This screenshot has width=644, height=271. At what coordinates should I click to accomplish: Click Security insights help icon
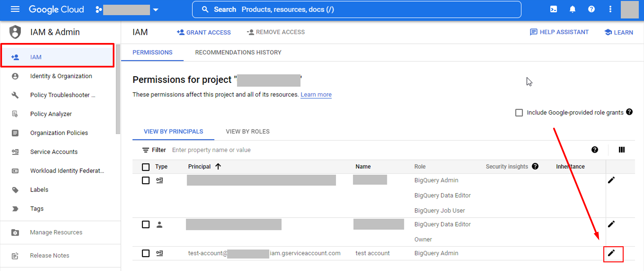[x=535, y=166]
